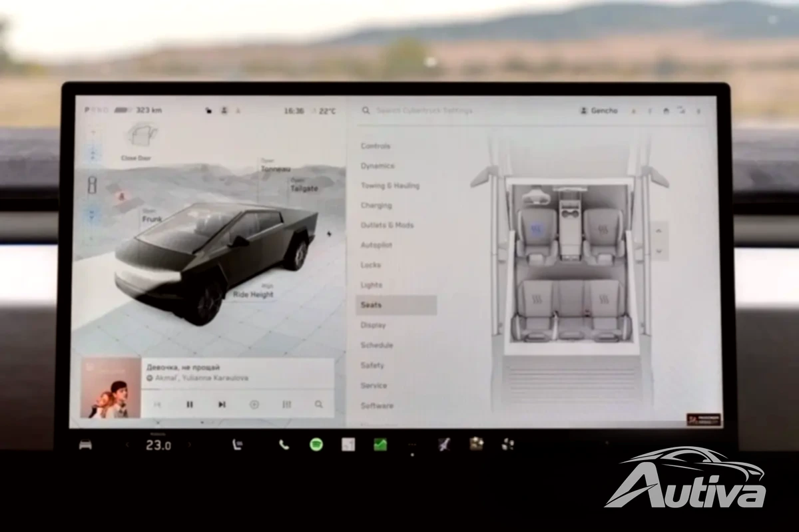Search music in media player
The height and width of the screenshot is (532, 799).
tap(319, 404)
